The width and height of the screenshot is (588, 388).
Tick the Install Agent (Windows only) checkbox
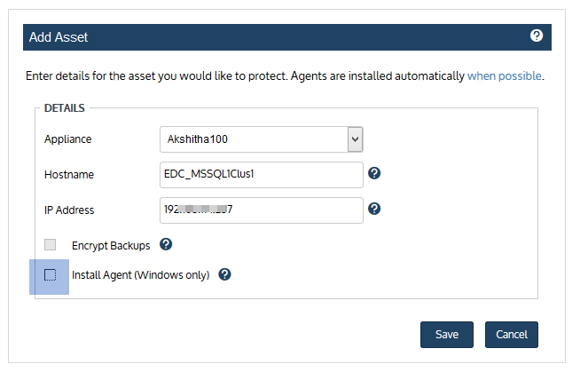click(50, 274)
